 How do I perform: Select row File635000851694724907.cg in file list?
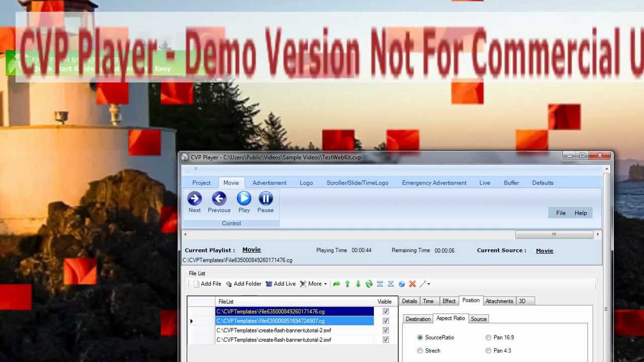click(x=294, y=321)
